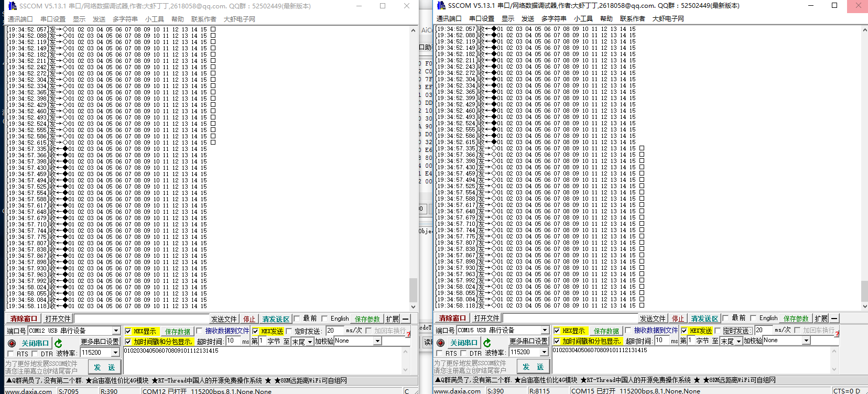Image resolution: width=868 pixels, height=394 pixels.
Task: Click the green refresh ports icon in COM12 window
Action: click(58, 344)
